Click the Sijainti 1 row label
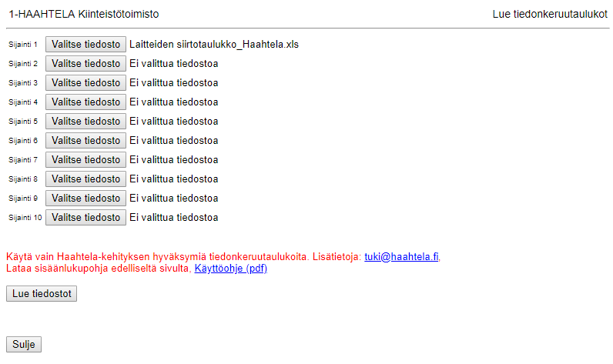This screenshot has height=364, width=613. [x=22, y=45]
